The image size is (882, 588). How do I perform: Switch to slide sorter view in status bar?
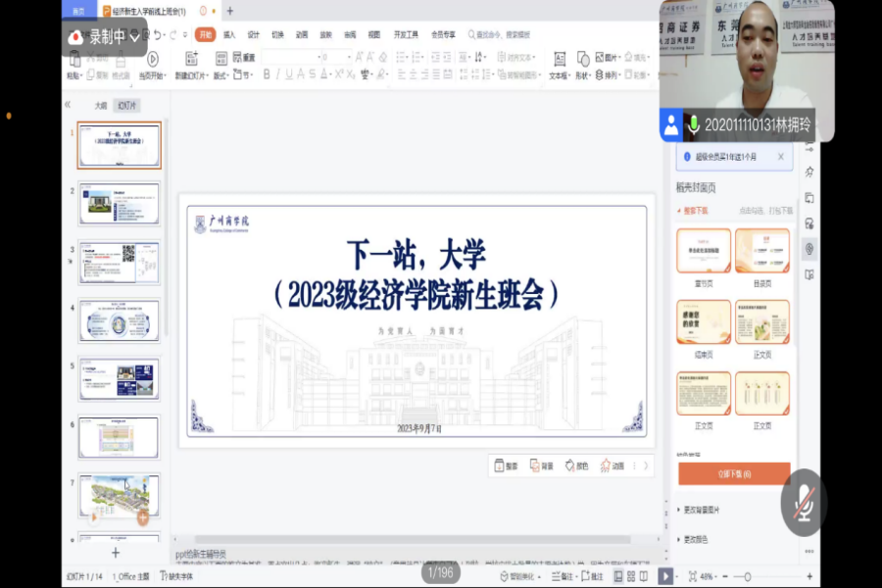pos(630,576)
